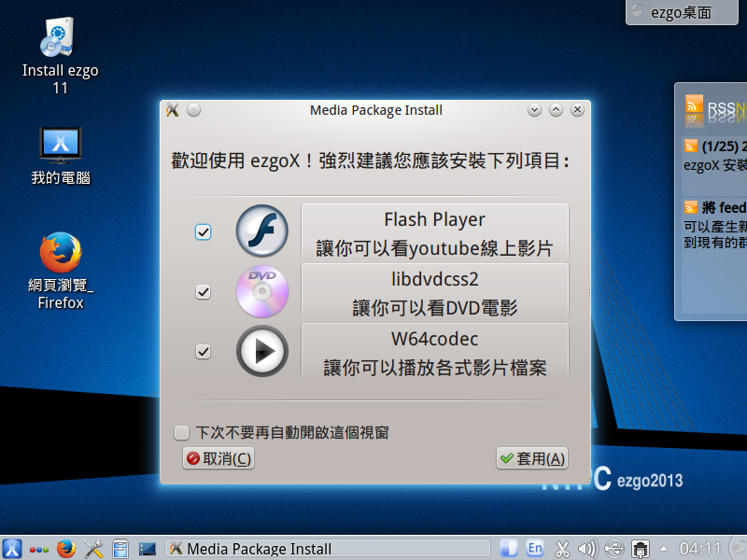Expand the hidden system tray icons arrow
Image resolution: width=747 pixels, height=560 pixels.
[x=664, y=549]
